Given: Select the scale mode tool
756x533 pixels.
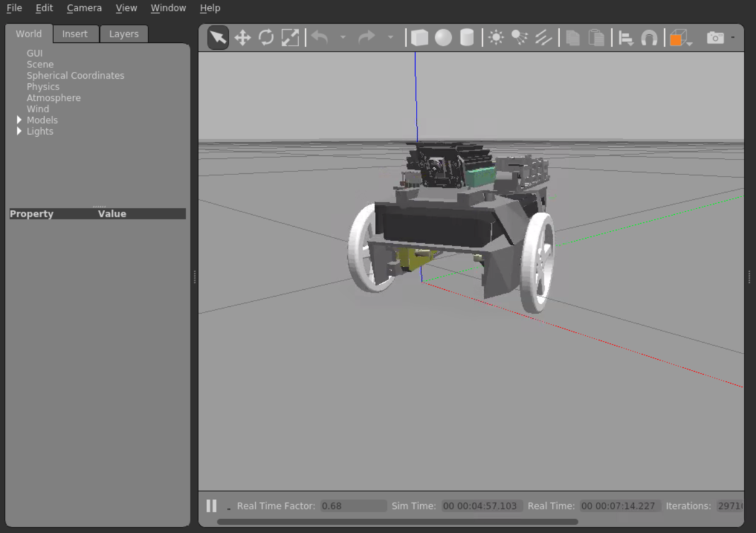Looking at the screenshot, I should 290,38.
